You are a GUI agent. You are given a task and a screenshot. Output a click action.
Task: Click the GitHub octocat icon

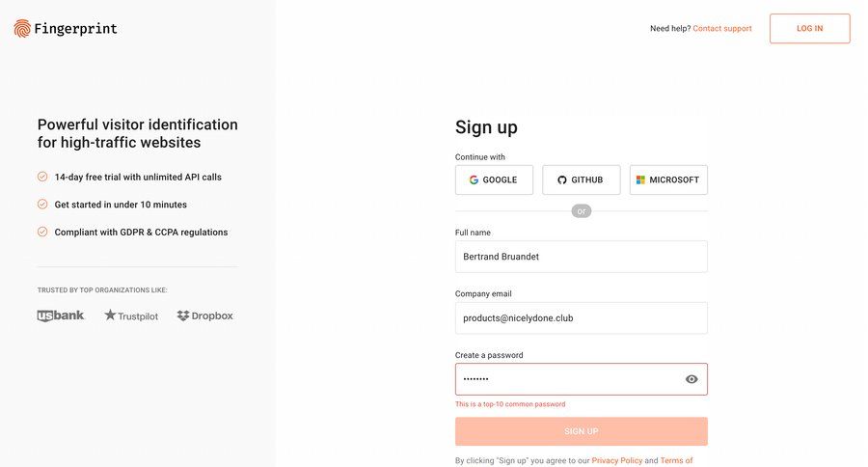562,180
